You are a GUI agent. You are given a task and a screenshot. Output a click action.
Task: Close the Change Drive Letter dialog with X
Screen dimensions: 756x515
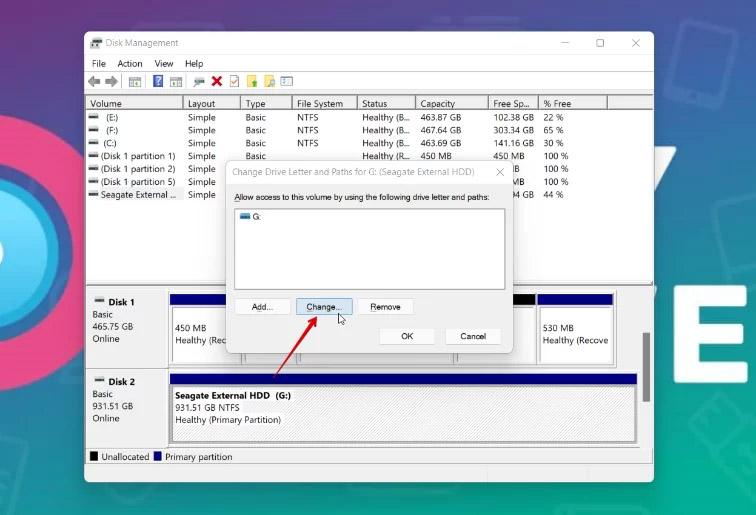tap(500, 172)
